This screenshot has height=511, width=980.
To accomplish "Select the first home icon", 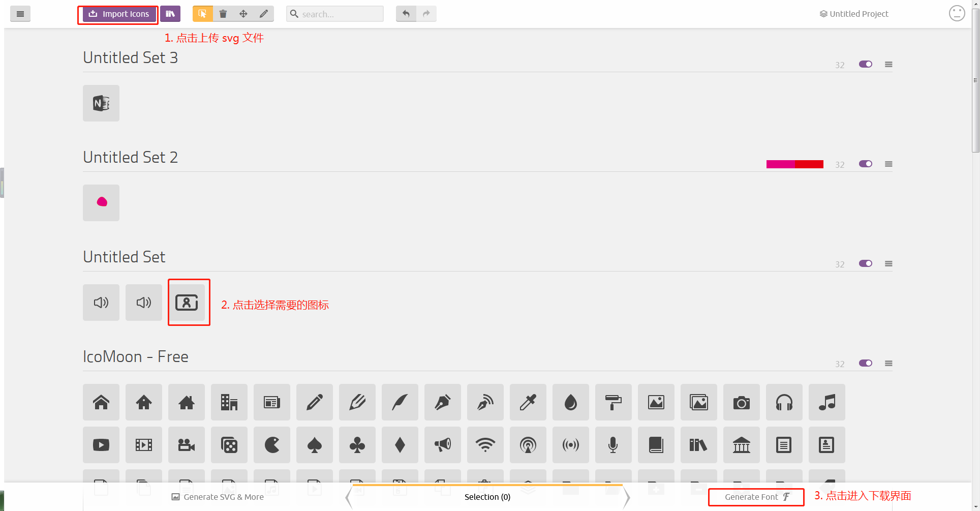I will pyautogui.click(x=101, y=402).
